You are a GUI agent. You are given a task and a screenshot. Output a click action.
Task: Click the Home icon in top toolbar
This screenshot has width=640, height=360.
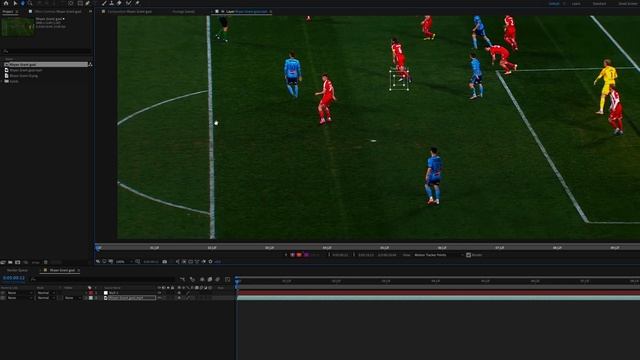click(x=6, y=3)
